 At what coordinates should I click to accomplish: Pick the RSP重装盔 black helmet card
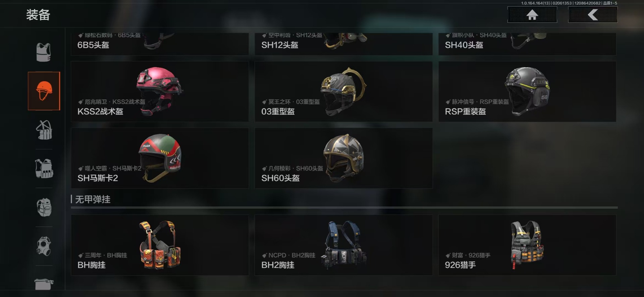tap(527, 92)
